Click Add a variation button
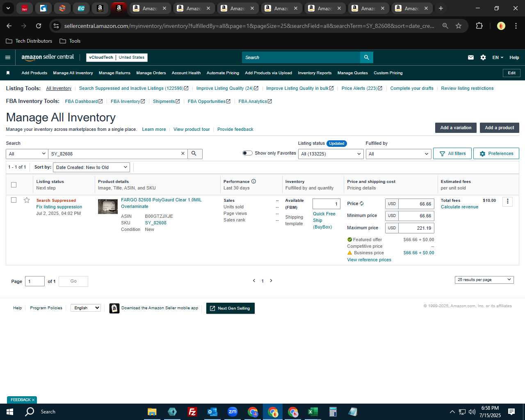 456,128
